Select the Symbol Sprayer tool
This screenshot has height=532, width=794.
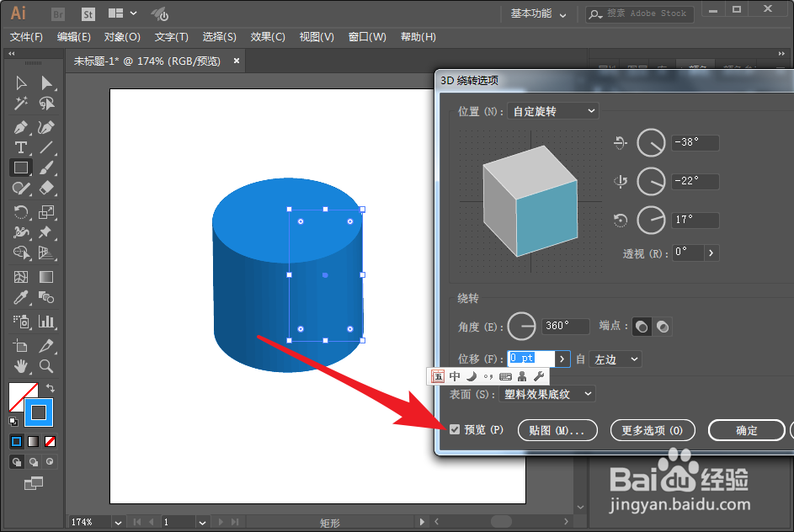pos(21,322)
